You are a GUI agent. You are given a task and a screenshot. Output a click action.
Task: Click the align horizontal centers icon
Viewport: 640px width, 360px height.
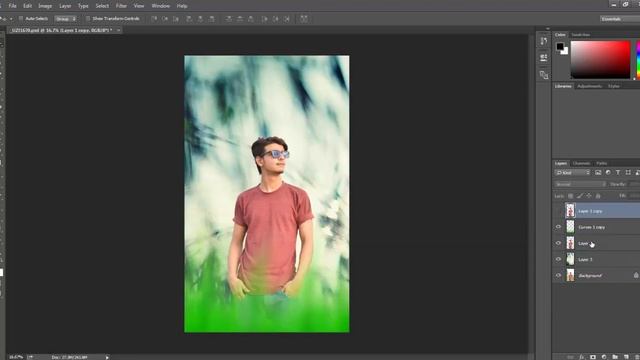pos(200,19)
